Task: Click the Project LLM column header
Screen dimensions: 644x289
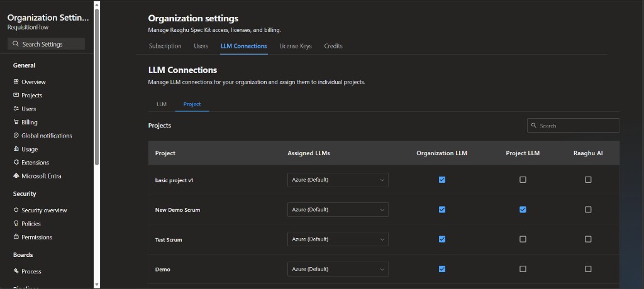Action: click(x=523, y=153)
